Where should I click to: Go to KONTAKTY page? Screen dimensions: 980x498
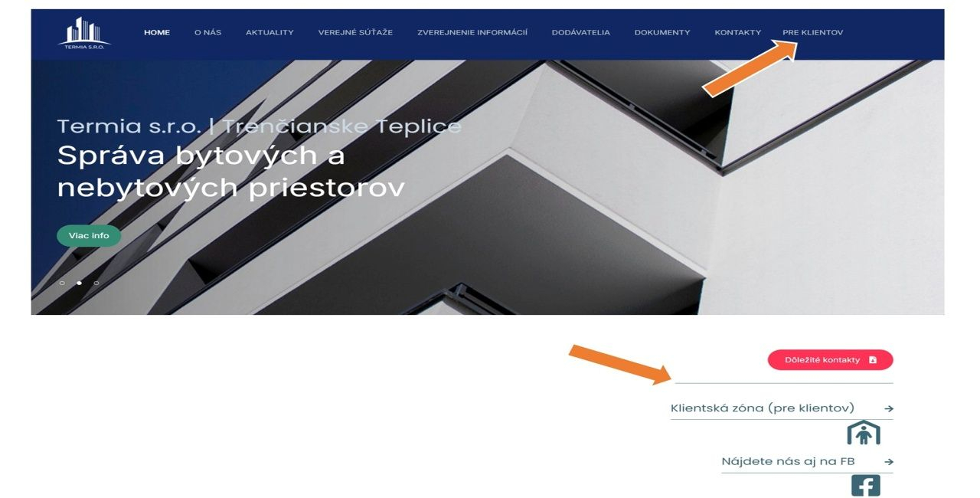click(x=737, y=33)
